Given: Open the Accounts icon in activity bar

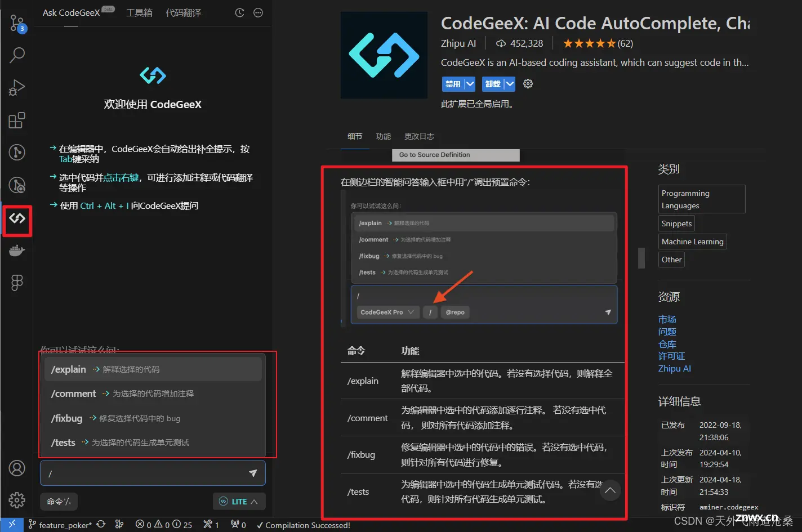Looking at the screenshot, I should coord(17,468).
